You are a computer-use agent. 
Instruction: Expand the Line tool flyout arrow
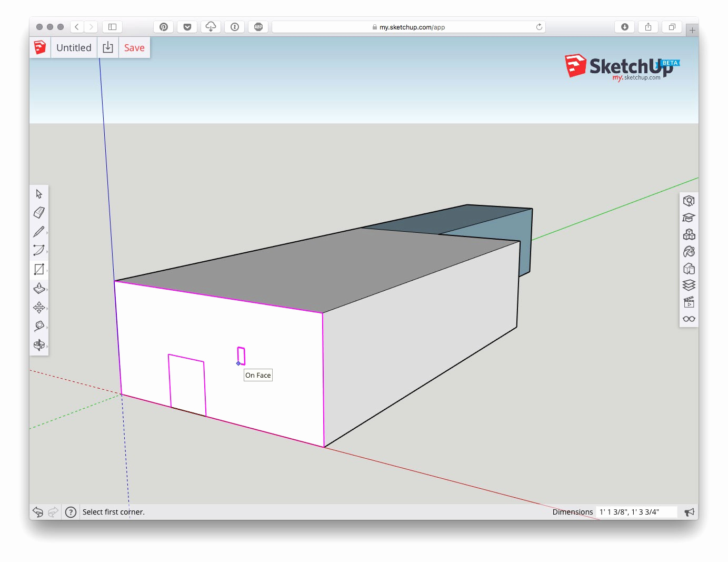tap(47, 233)
